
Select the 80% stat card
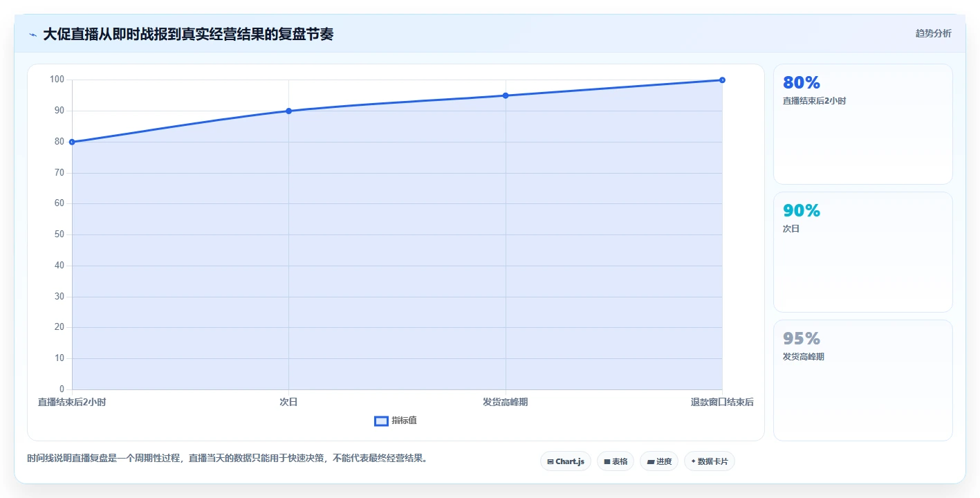[863, 124]
